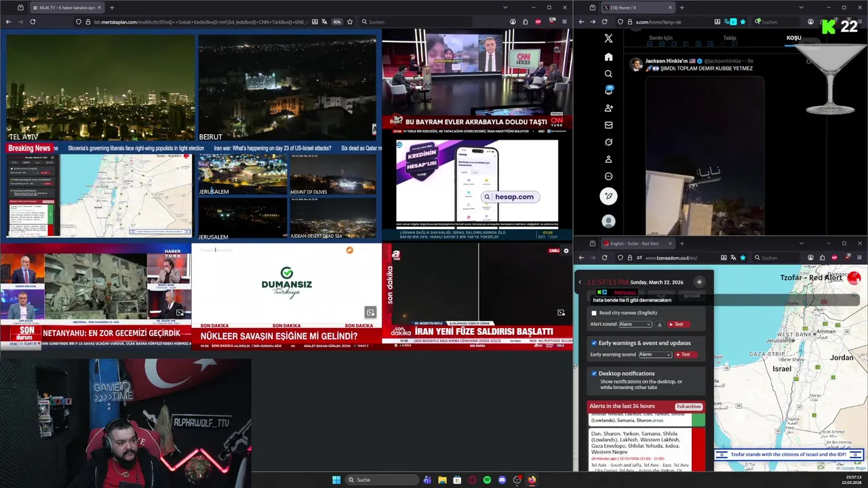
Task: Switch to Takip tab on X
Action: (x=730, y=38)
